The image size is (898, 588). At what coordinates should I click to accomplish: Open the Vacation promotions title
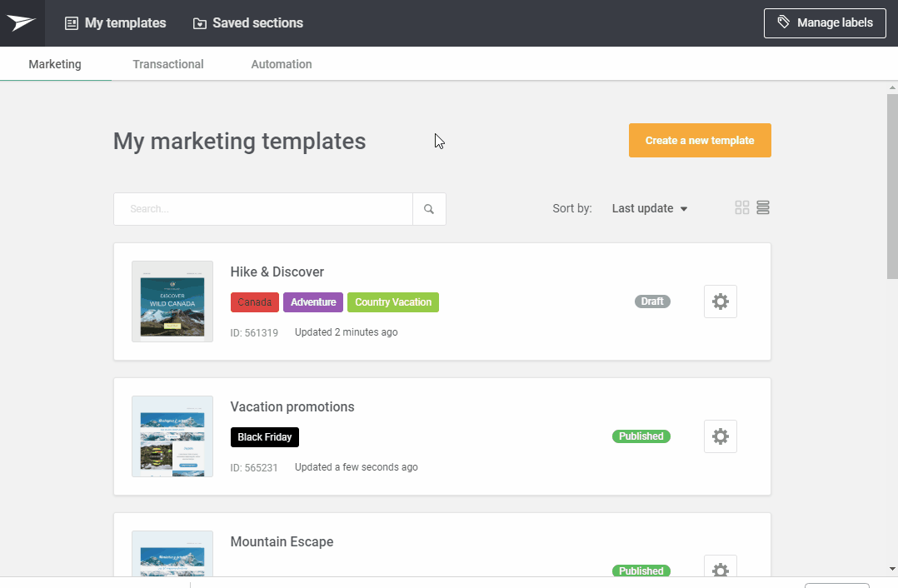click(x=292, y=406)
